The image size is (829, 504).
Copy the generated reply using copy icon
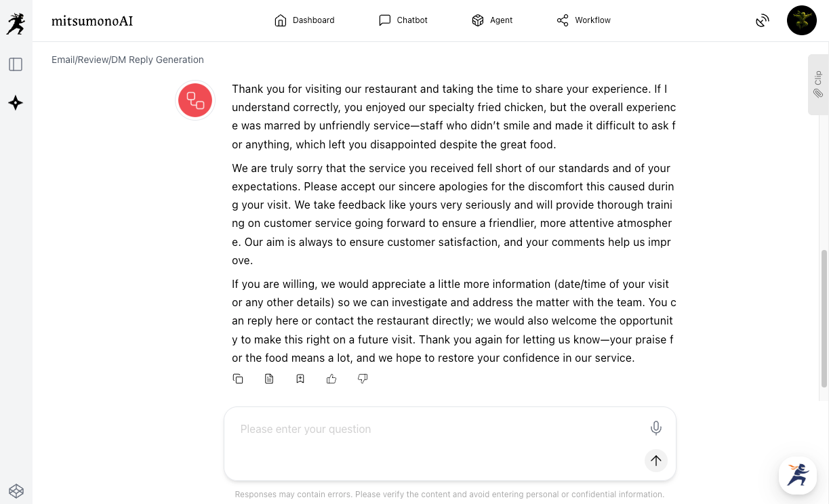tap(238, 379)
